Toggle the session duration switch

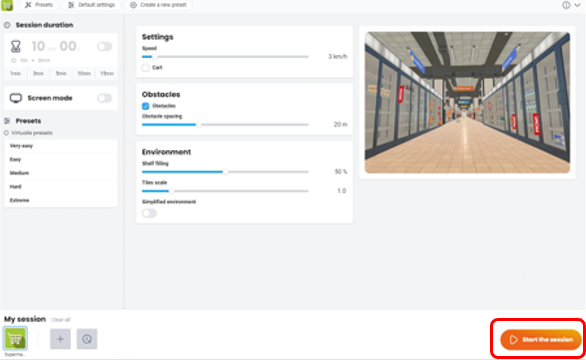[104, 46]
